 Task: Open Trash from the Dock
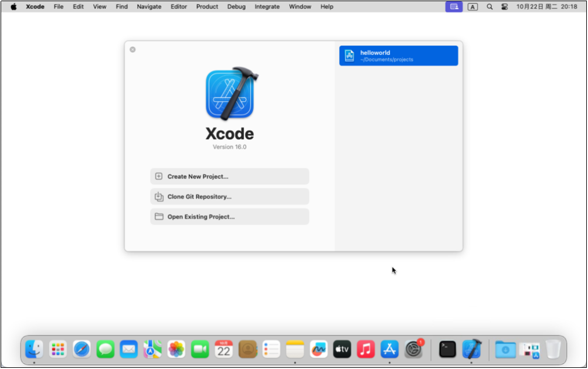tap(553, 350)
